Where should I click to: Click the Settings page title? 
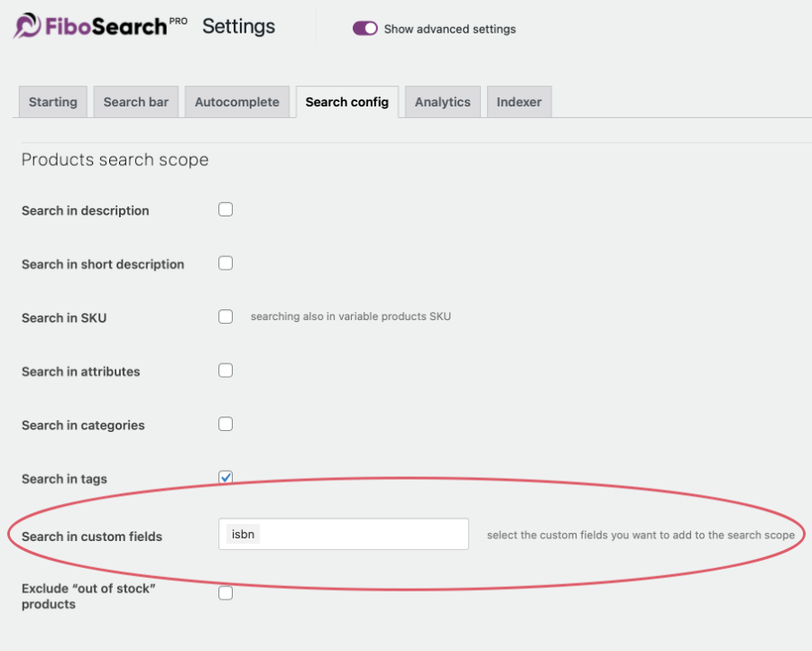pyautogui.click(x=237, y=26)
